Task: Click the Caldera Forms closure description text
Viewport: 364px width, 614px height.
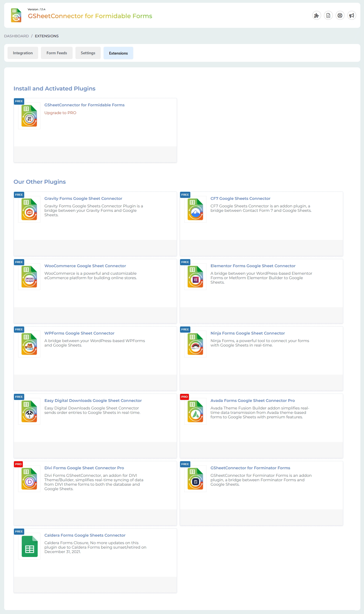Action: tap(95, 547)
